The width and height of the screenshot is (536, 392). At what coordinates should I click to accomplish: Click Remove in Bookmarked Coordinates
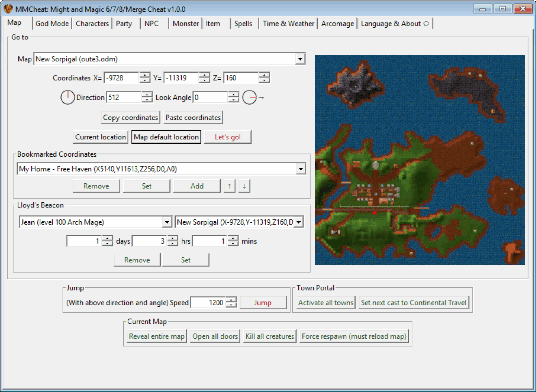(96, 186)
